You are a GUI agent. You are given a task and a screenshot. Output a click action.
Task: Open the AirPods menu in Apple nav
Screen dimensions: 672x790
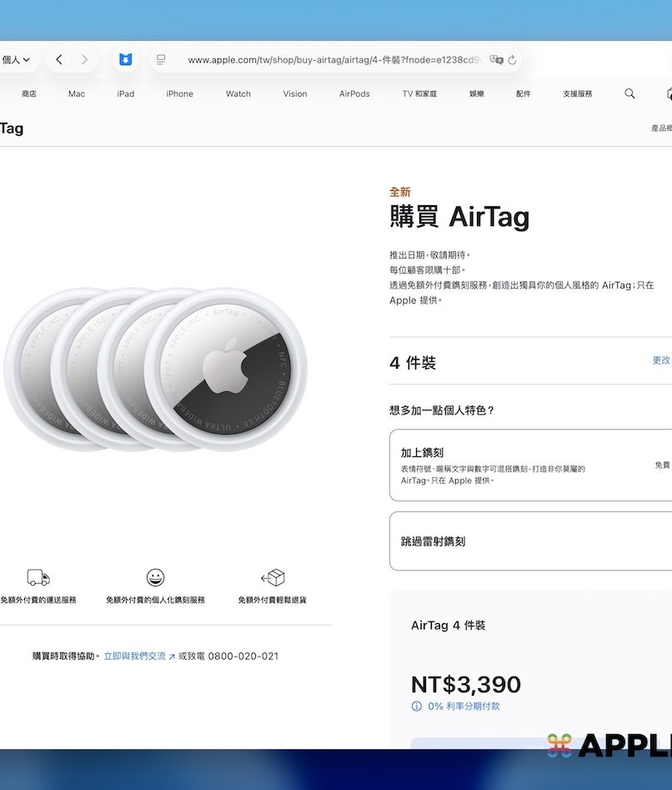pyautogui.click(x=354, y=94)
